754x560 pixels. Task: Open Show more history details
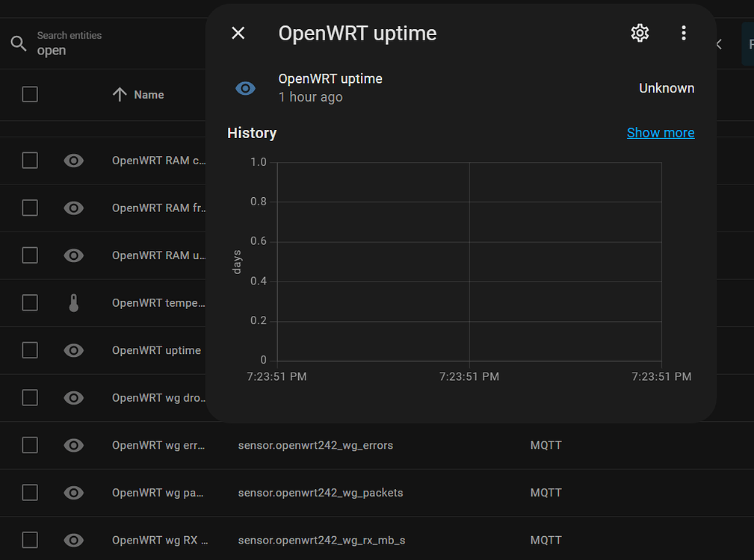pyautogui.click(x=661, y=132)
